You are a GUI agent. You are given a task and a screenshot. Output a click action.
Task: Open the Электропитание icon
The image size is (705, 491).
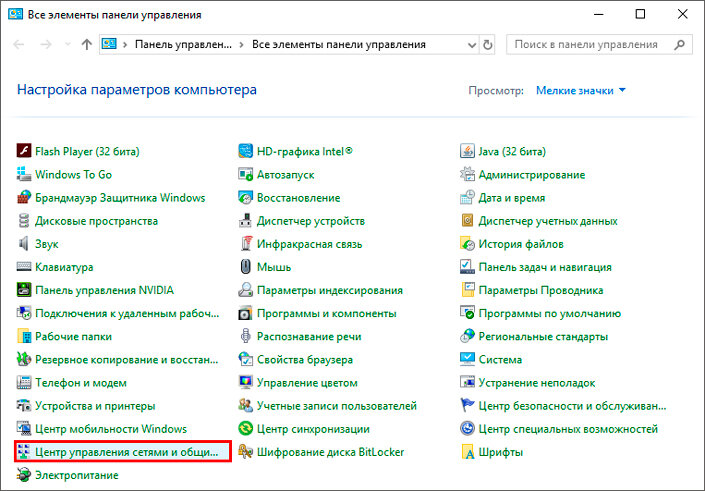click(23, 475)
